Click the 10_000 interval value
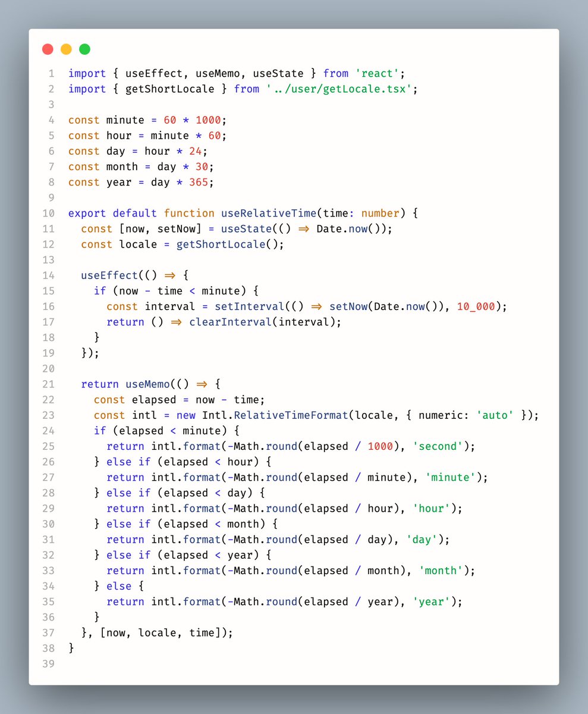The image size is (588, 714). [x=476, y=306]
